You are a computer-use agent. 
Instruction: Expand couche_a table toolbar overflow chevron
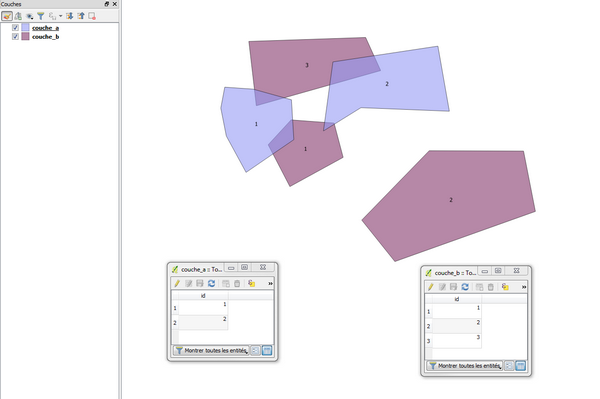coord(271,283)
